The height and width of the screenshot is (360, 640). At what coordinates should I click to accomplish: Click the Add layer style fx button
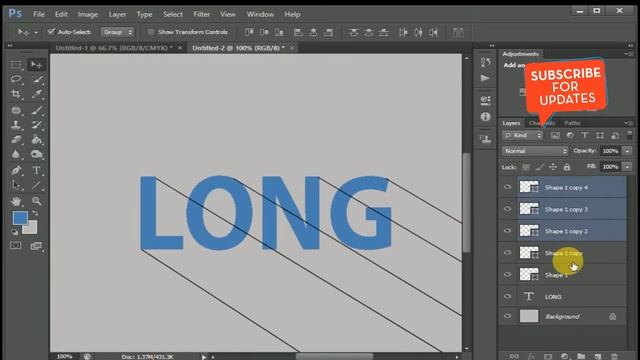pos(531,356)
